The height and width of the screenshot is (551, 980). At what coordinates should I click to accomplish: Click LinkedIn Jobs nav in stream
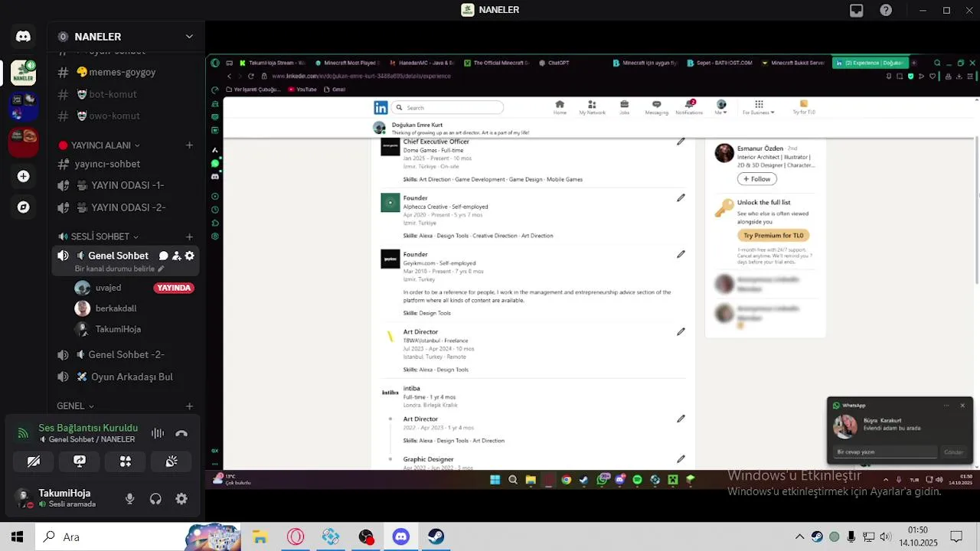[624, 108]
